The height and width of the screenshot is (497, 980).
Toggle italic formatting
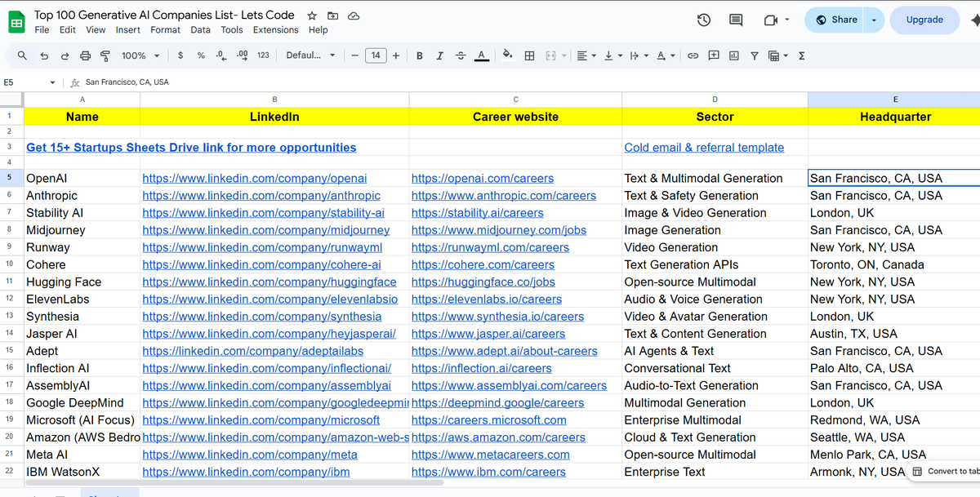coord(440,55)
